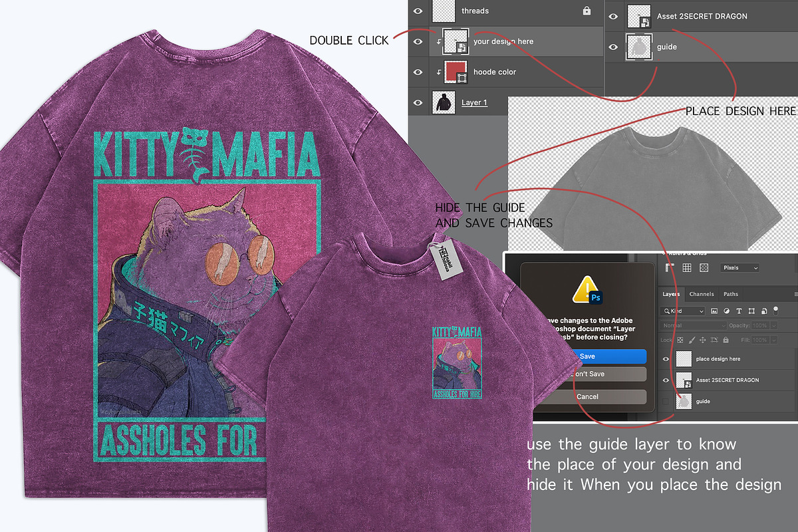Screen dimensions: 798x532
Task: Switch to the Channels tab
Action: point(702,294)
